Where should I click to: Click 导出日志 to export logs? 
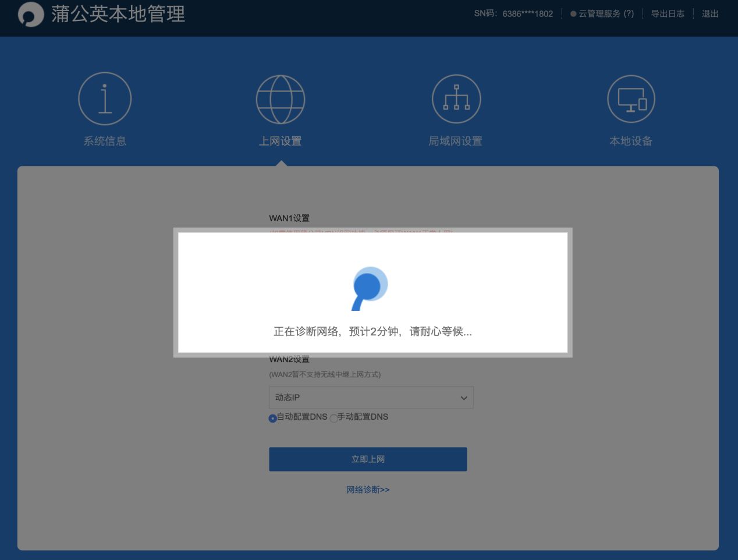click(668, 13)
